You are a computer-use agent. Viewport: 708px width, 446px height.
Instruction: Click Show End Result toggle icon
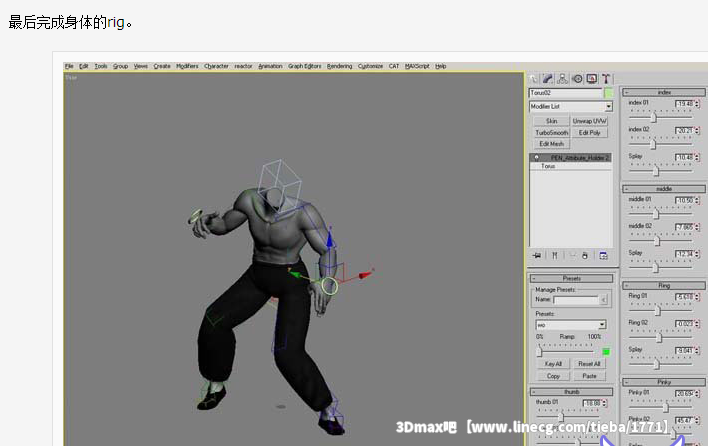(553, 255)
